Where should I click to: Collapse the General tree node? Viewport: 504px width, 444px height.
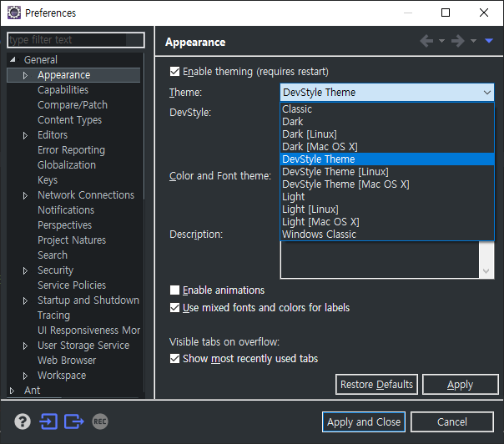13,60
